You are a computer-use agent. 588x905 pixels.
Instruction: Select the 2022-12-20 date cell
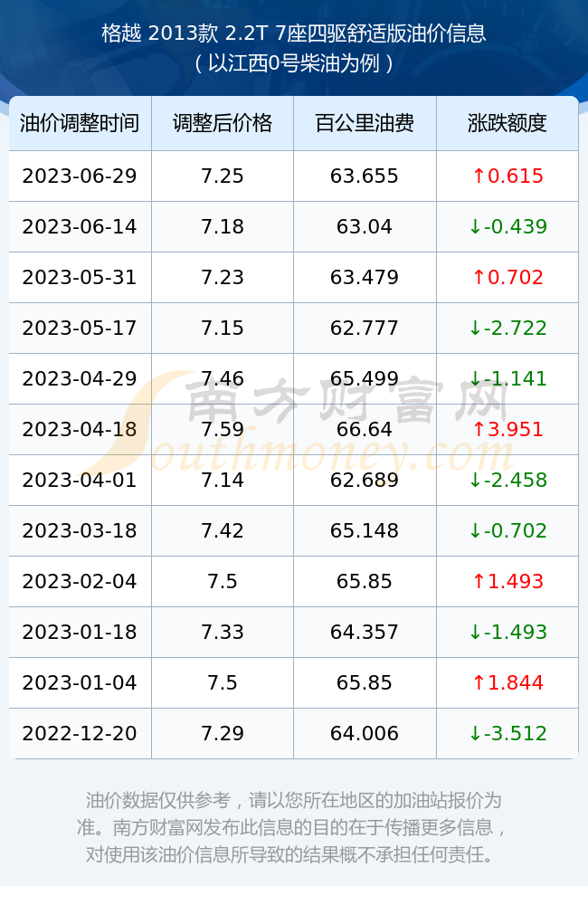[80, 734]
